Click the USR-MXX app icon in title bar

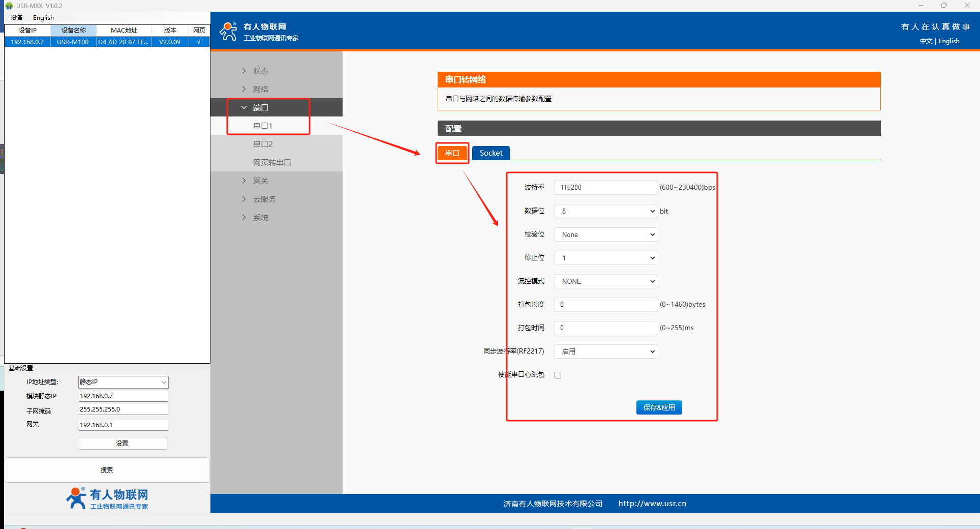pos(9,6)
